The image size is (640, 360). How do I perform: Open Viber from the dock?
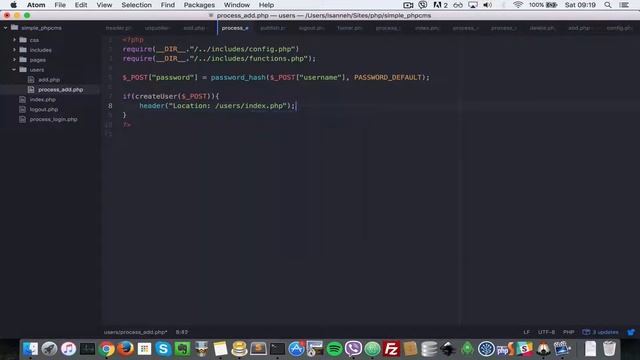(353, 349)
